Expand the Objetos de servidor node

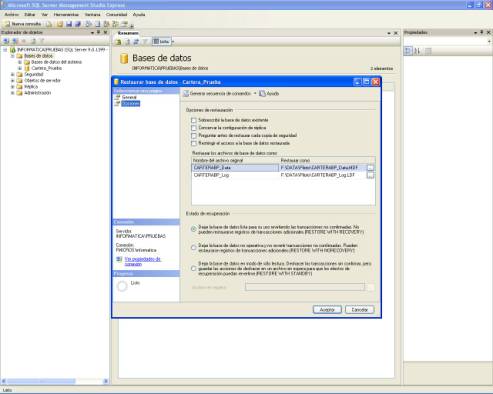pyautogui.click(x=13, y=80)
